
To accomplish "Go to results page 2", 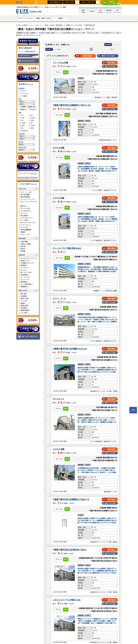I will pyautogui.click(x=95, y=49).
